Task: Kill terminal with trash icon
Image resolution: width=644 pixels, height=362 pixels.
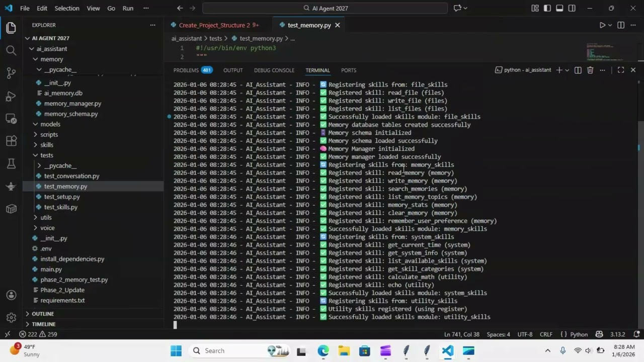Action: (x=590, y=70)
